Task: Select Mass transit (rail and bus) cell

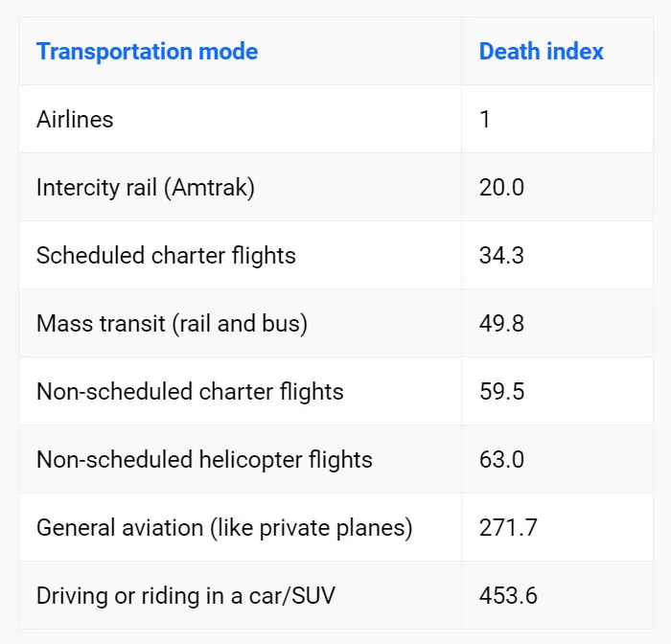Action: pyautogui.click(x=172, y=324)
